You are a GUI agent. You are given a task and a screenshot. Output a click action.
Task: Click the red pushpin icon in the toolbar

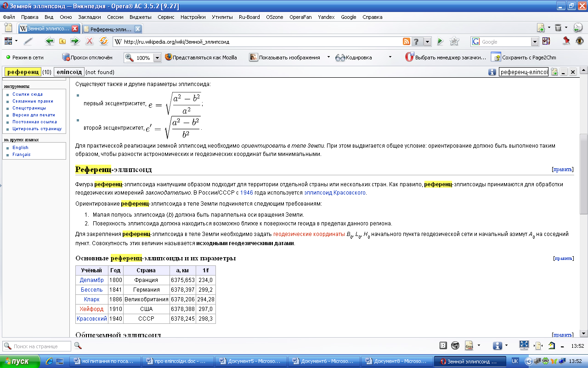(566, 41)
